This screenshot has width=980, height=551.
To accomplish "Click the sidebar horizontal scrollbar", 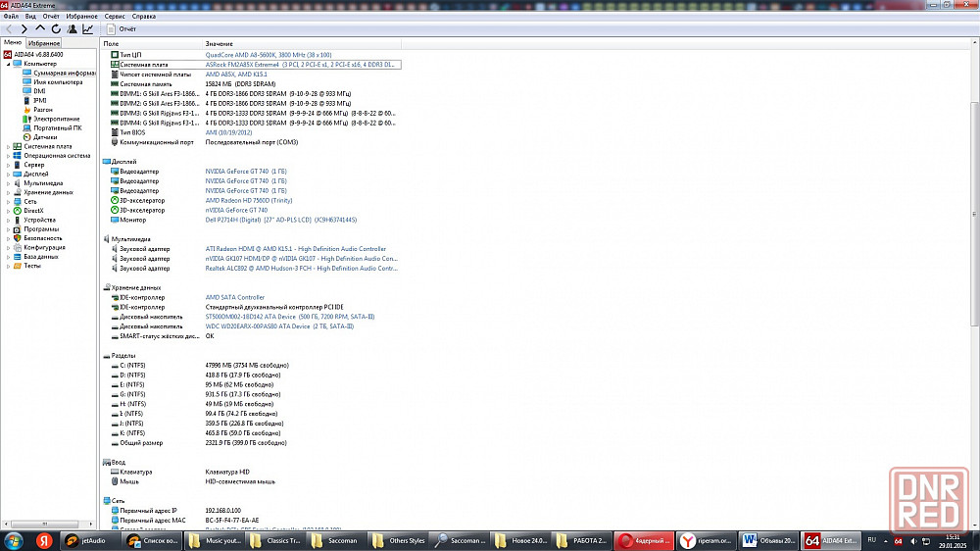I will (45, 524).
